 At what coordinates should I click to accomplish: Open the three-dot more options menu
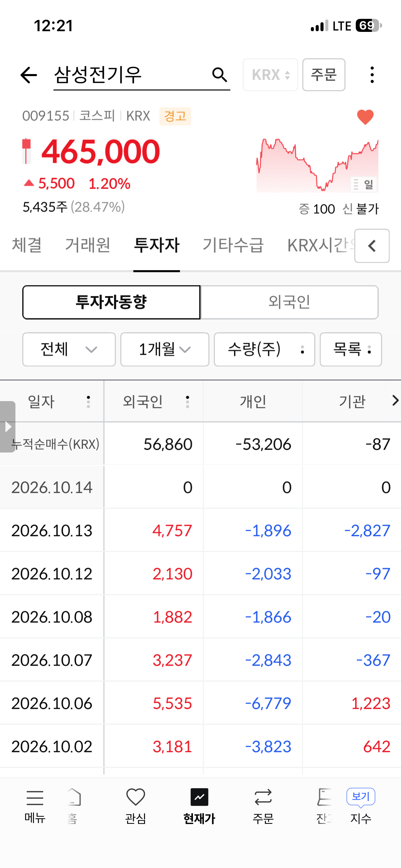coord(372,75)
